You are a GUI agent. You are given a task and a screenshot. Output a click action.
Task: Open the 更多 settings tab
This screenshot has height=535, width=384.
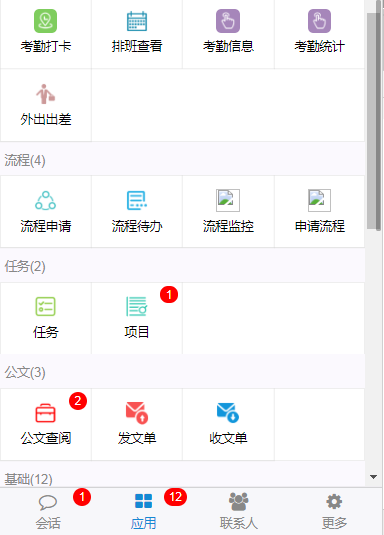(334, 511)
